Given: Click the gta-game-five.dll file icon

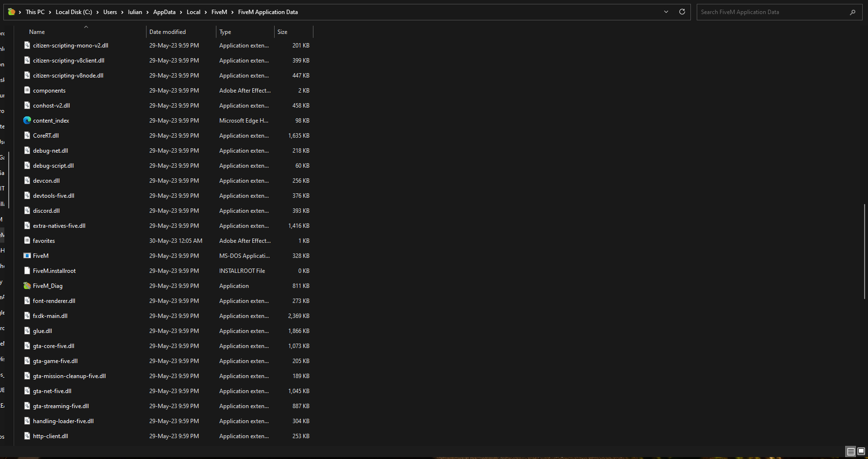Looking at the screenshot, I should click(x=27, y=361).
